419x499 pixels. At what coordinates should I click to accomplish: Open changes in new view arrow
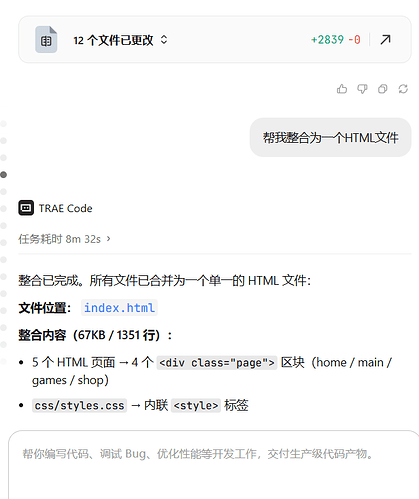tap(385, 40)
